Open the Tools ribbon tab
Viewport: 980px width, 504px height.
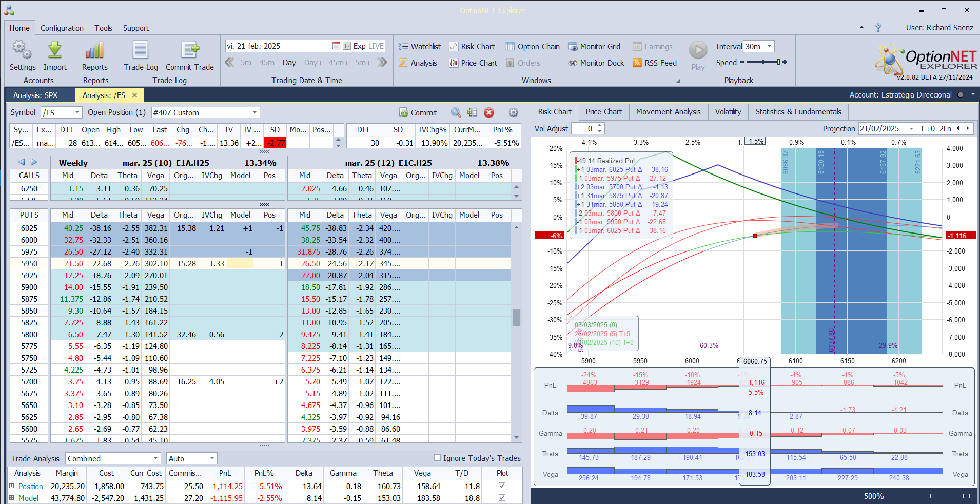click(103, 28)
